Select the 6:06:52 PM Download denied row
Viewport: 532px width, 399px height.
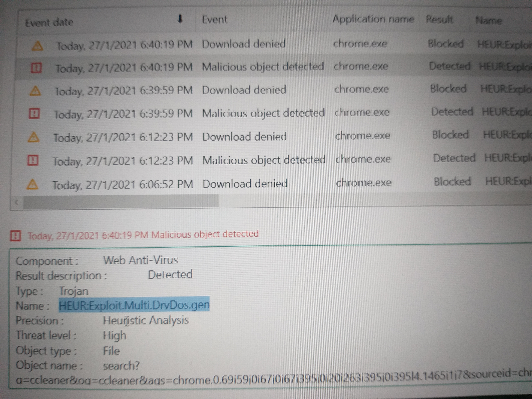point(245,184)
